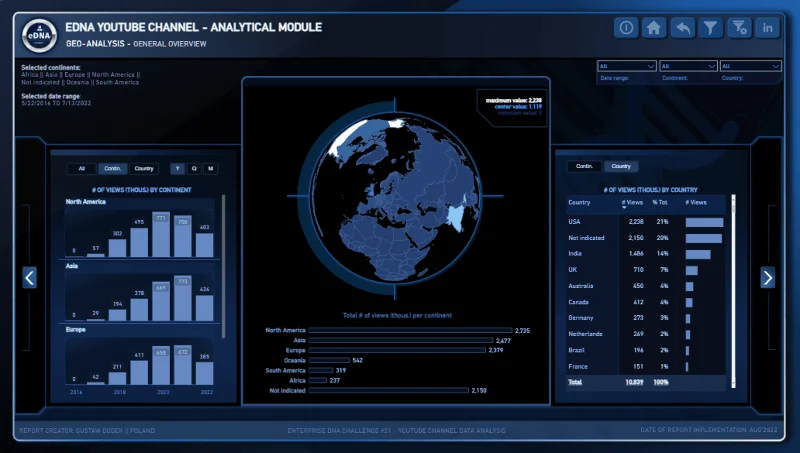This screenshot has height=453, width=800.
Task: Sort table by Country column header
Action: [x=579, y=203]
